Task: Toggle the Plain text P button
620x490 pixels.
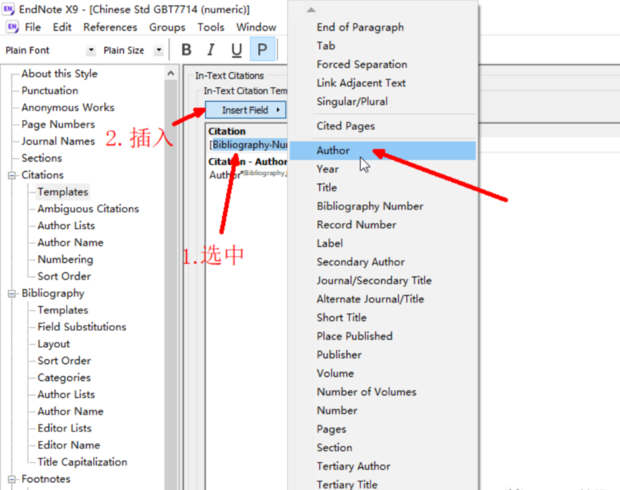Action: [262, 49]
